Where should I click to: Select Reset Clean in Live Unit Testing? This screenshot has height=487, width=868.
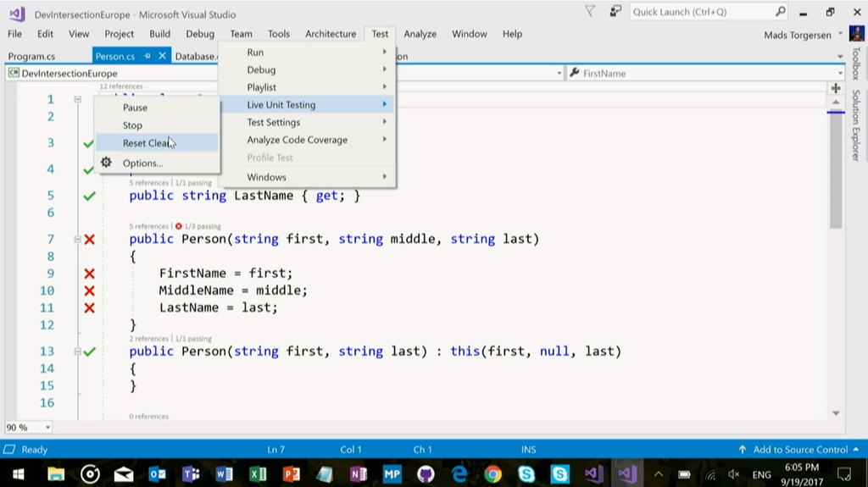click(157, 143)
